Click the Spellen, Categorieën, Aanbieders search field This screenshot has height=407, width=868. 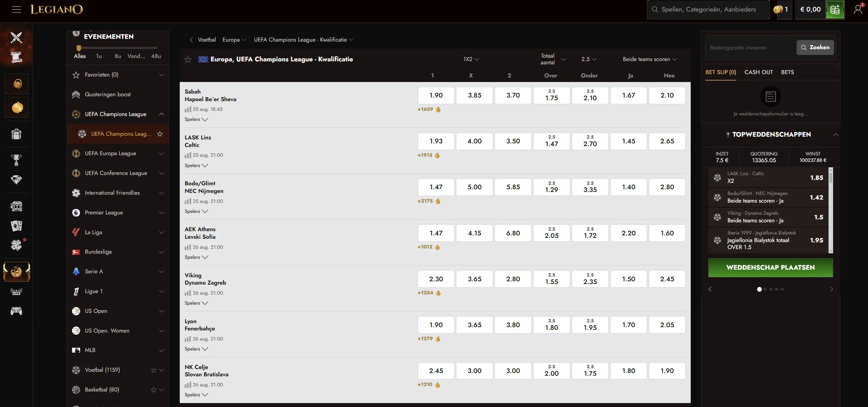(708, 9)
